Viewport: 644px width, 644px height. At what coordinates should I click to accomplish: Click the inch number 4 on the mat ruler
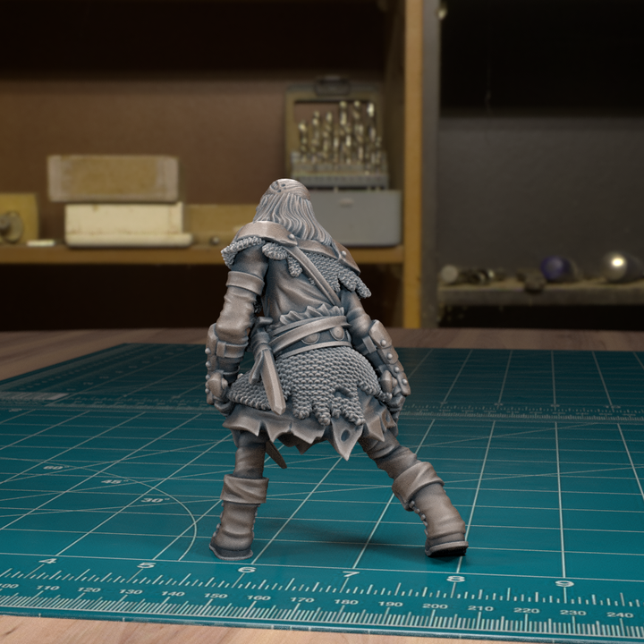(x=47, y=562)
